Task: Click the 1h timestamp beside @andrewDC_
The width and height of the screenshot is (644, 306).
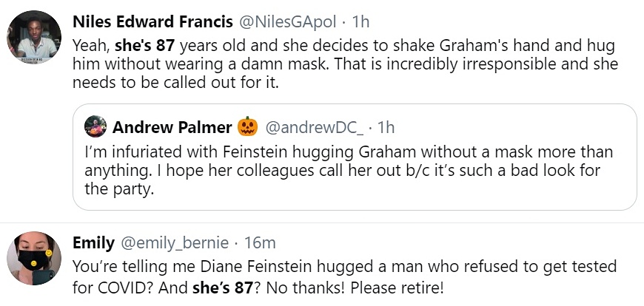Action: tap(386, 127)
